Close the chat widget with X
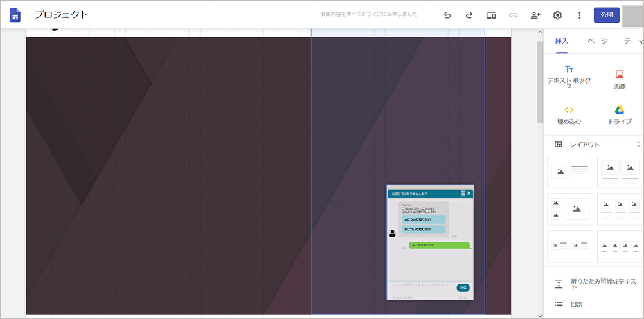644x319 pixels. 469,193
